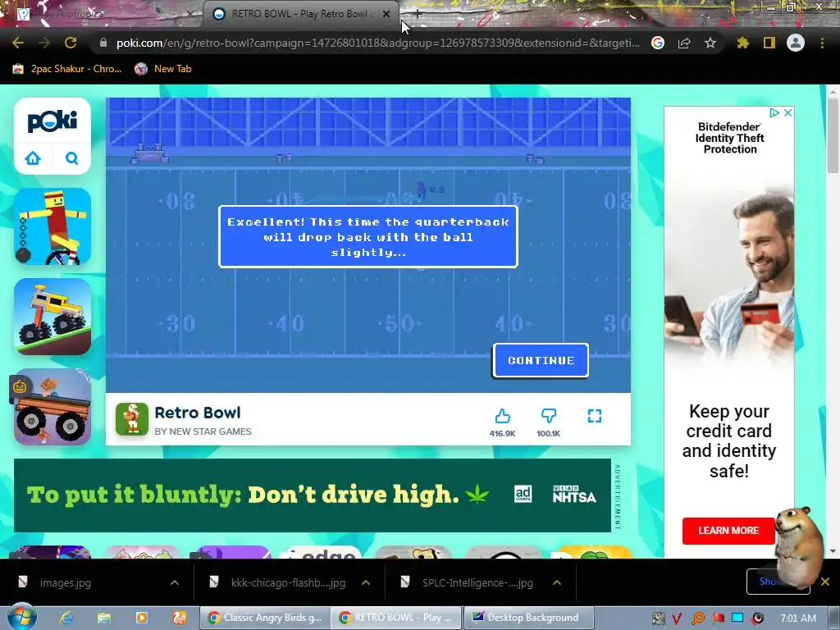Viewport: 840px width, 630px height.
Task: Click the AdChoices triangle icon
Action: click(774, 112)
